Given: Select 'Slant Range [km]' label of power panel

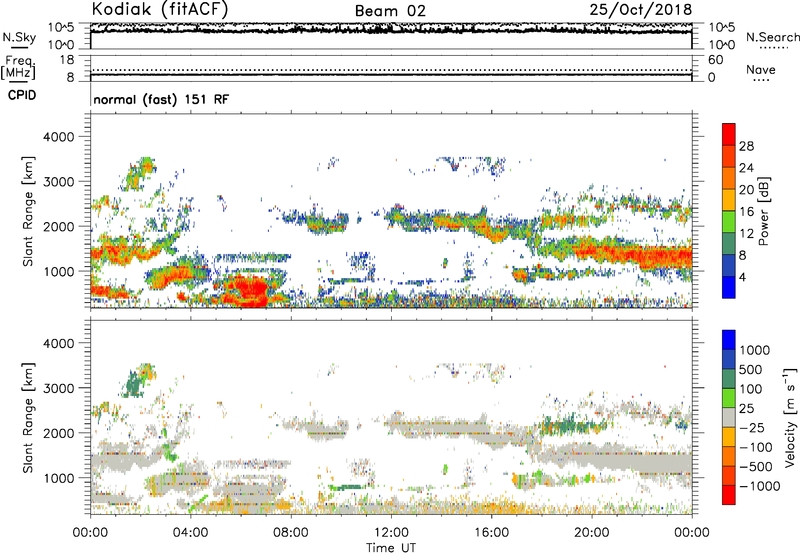Looking at the screenshot, I should [29, 211].
